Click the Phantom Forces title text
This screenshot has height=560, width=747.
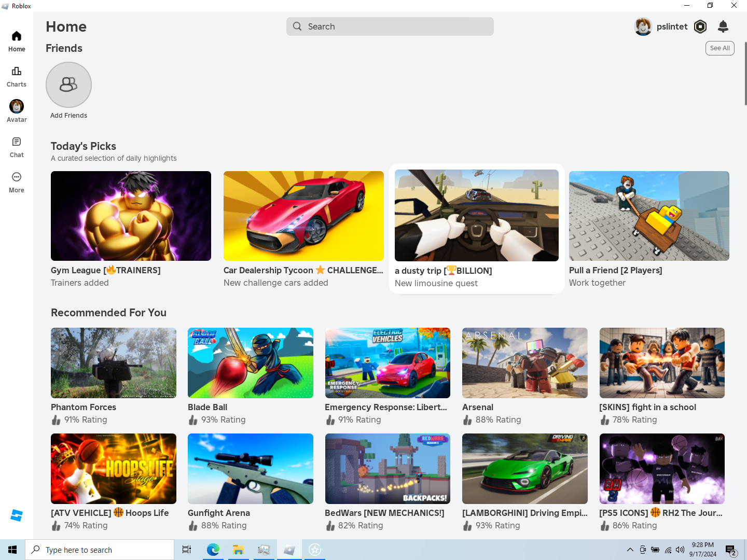(x=84, y=407)
